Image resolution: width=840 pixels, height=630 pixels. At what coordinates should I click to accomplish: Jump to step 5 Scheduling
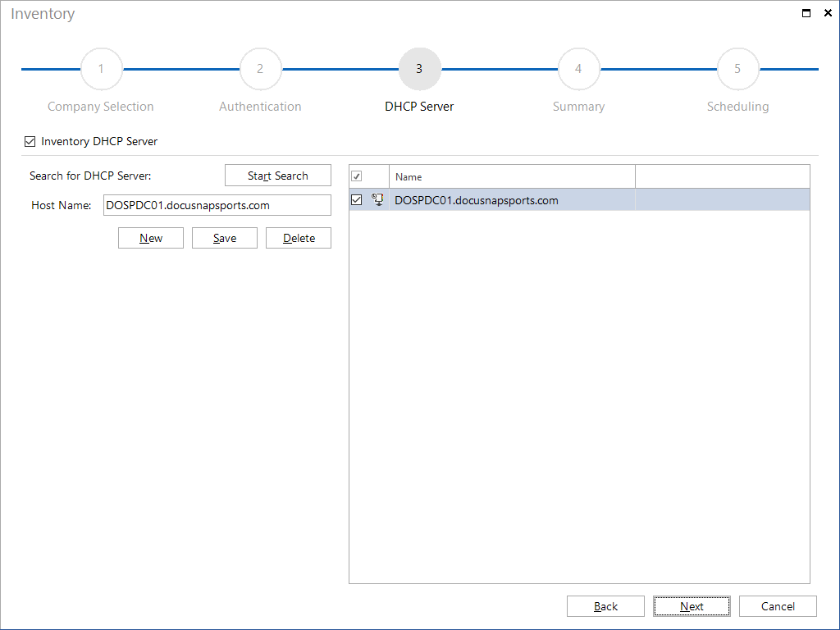737,69
